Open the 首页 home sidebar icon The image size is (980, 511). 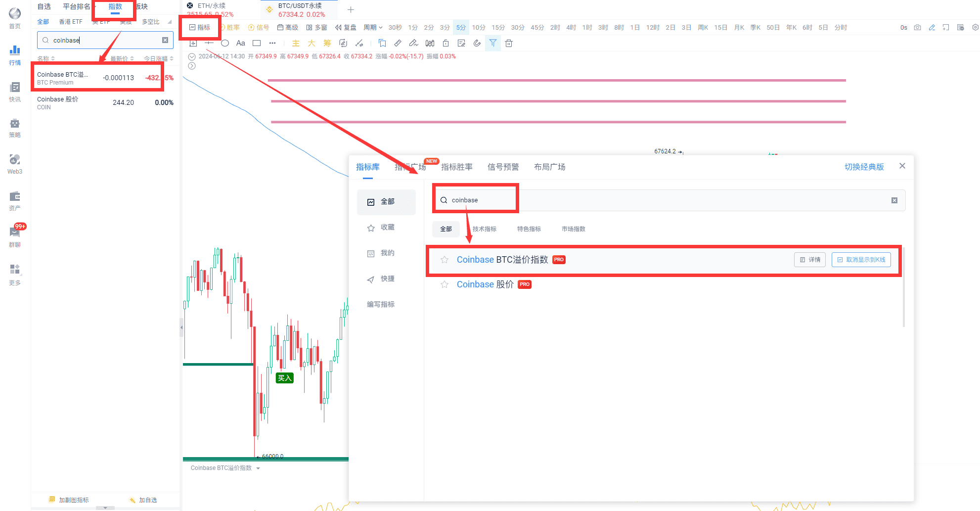tap(15, 18)
